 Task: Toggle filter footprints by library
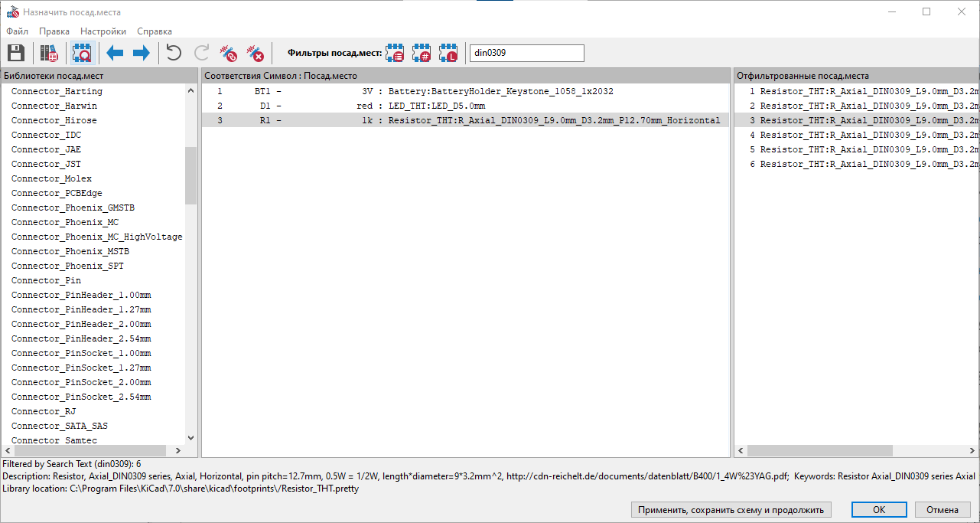point(448,53)
